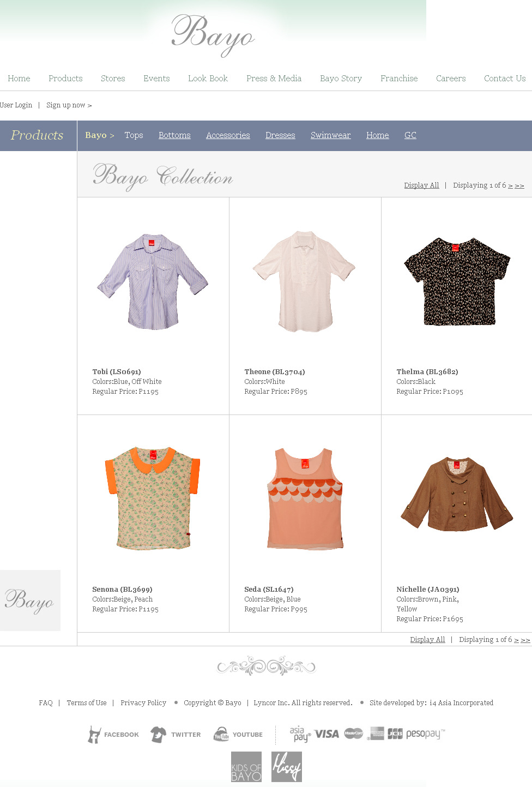Click product title Thelma (BL3682)
Image resolution: width=532 pixels, height=787 pixels.
[427, 372]
